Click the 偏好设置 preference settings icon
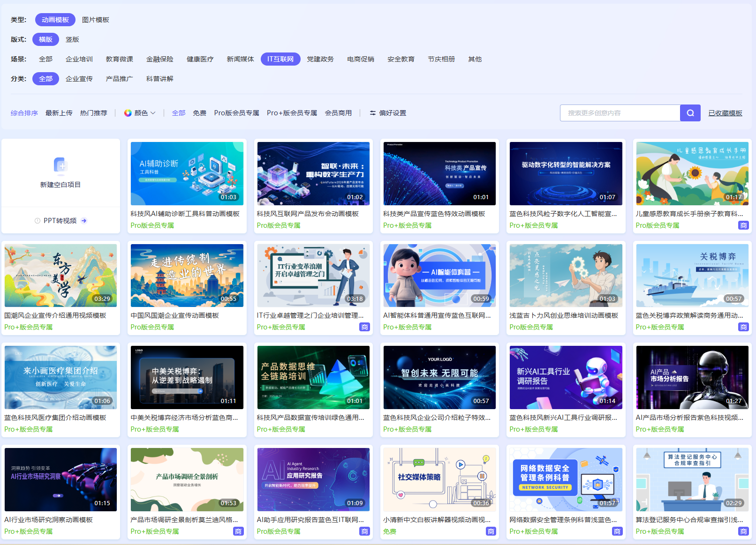The height and width of the screenshot is (545, 756). pyautogui.click(x=373, y=113)
